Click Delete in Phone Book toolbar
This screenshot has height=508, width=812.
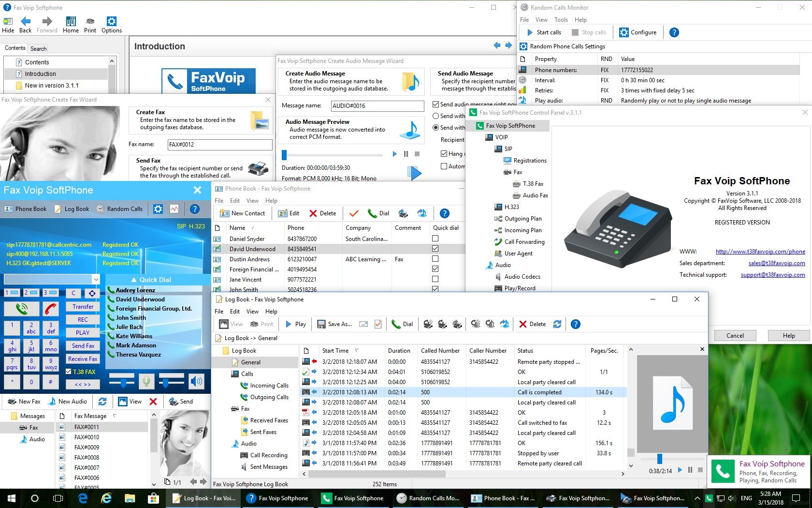point(322,213)
